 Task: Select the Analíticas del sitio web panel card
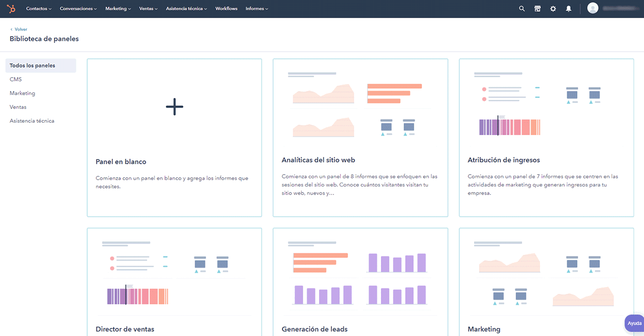(x=360, y=138)
